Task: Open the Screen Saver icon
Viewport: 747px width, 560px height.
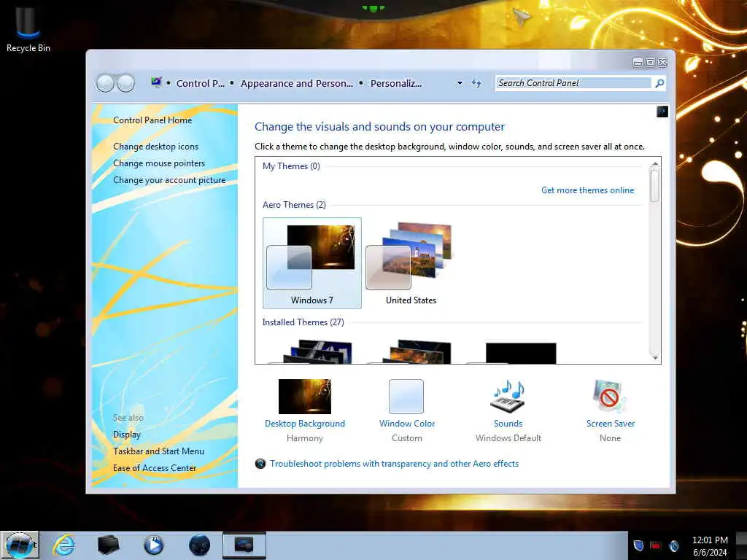Action: tap(610, 396)
